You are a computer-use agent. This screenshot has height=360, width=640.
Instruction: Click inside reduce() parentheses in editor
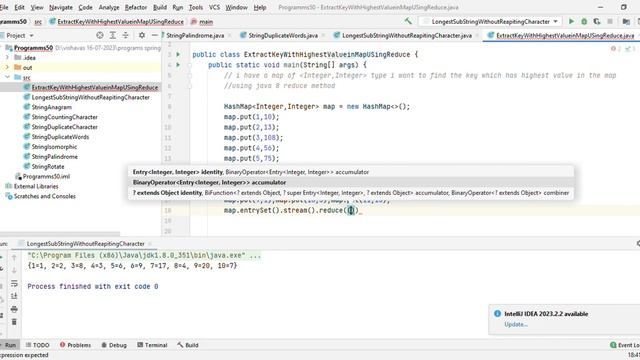pyautogui.click(x=351, y=211)
